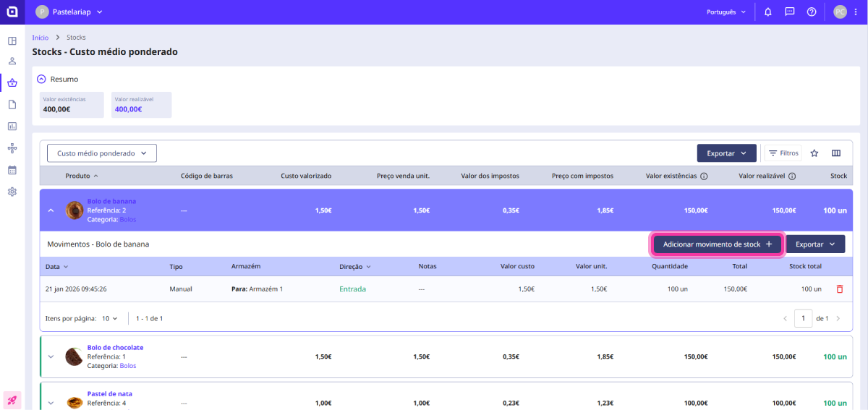Image resolution: width=868 pixels, height=410 pixels.
Task: Open the Custo médio ponderado dropdown
Action: click(x=102, y=153)
